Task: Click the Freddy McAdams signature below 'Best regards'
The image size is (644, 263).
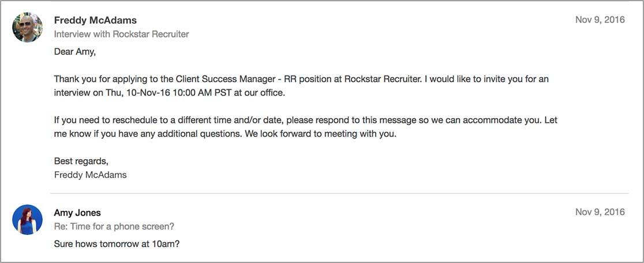Action: pos(90,174)
